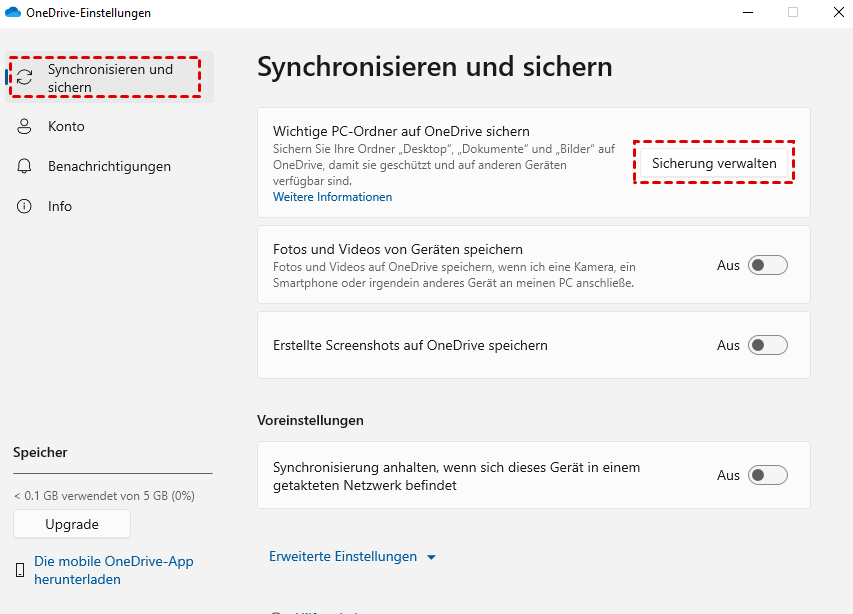853x614 pixels.
Task: Click the bell notifications icon
Action: coord(25,166)
